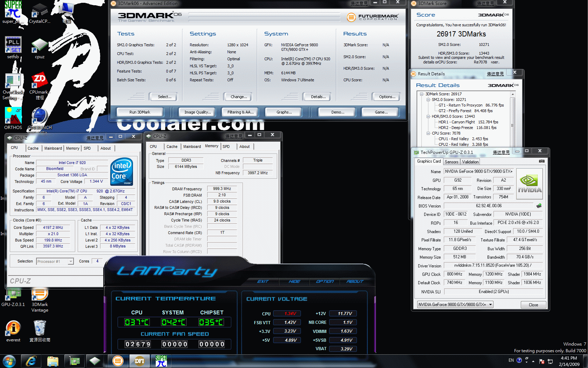The image size is (588, 368).
Task: Open the Processor #1 selection dropdown
Action: click(x=55, y=261)
